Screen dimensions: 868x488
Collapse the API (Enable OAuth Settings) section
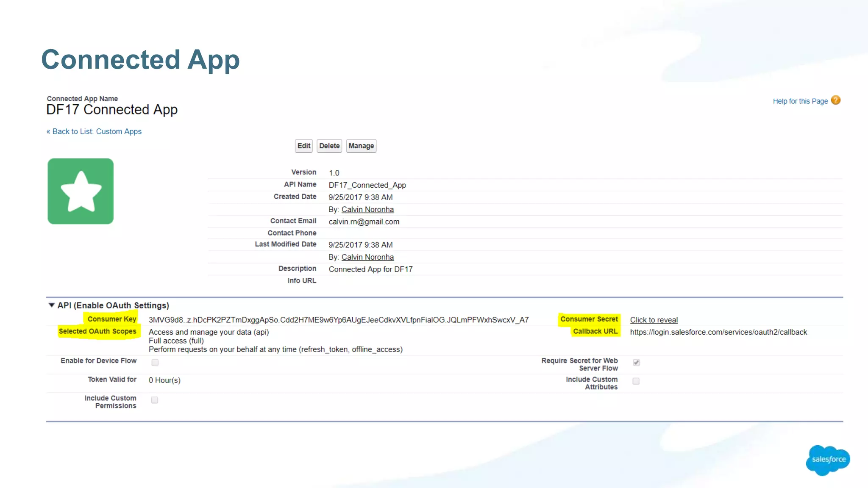(x=52, y=305)
